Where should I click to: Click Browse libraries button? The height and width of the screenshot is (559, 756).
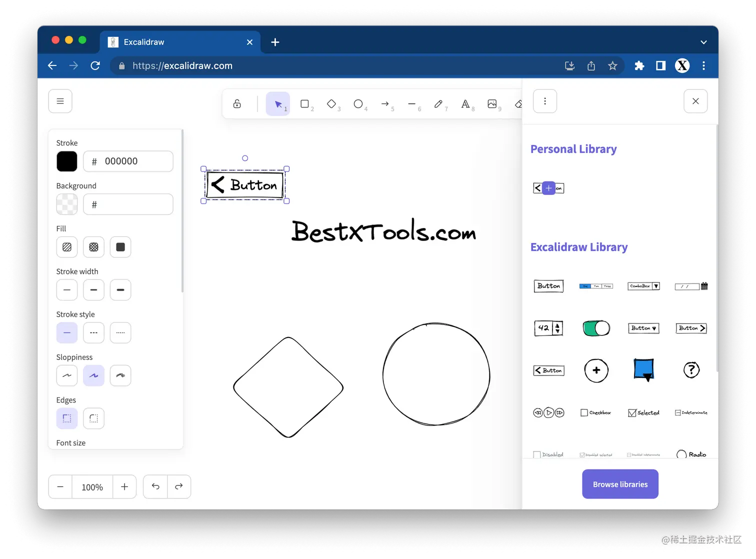tap(620, 483)
